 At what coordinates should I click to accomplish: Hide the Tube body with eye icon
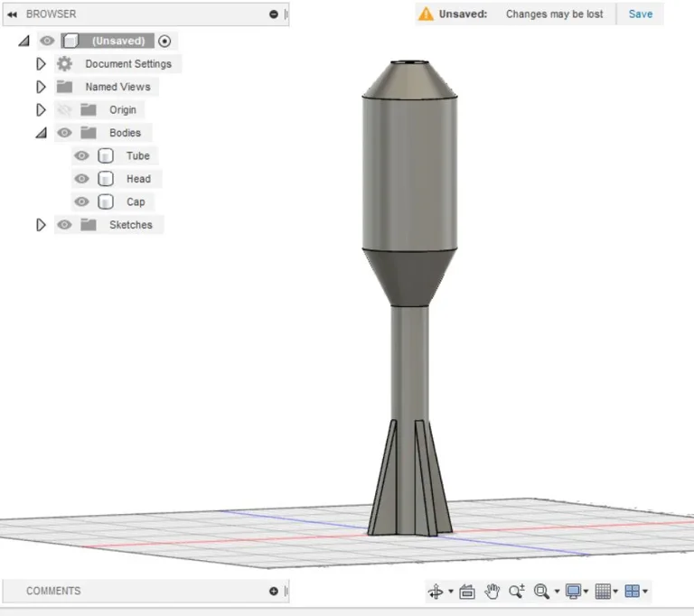[x=81, y=156]
